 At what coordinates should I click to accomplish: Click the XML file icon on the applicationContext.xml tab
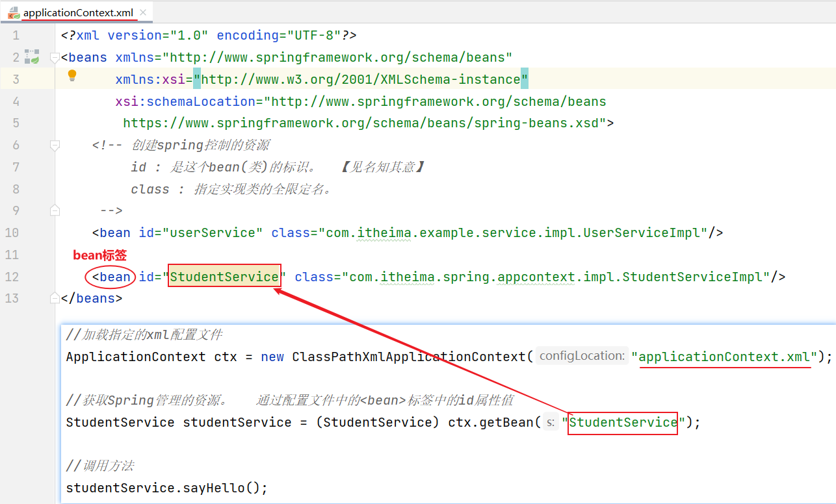click(13, 12)
